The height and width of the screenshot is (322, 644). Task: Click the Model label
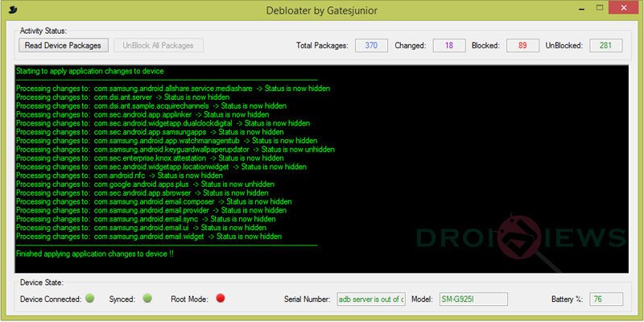422,299
